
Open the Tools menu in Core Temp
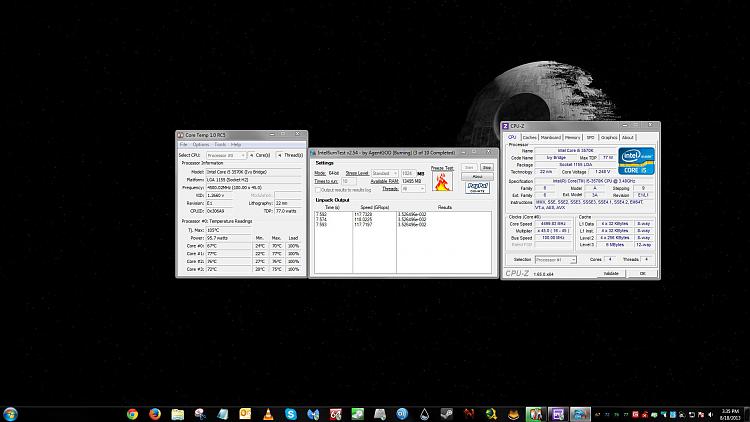220,144
